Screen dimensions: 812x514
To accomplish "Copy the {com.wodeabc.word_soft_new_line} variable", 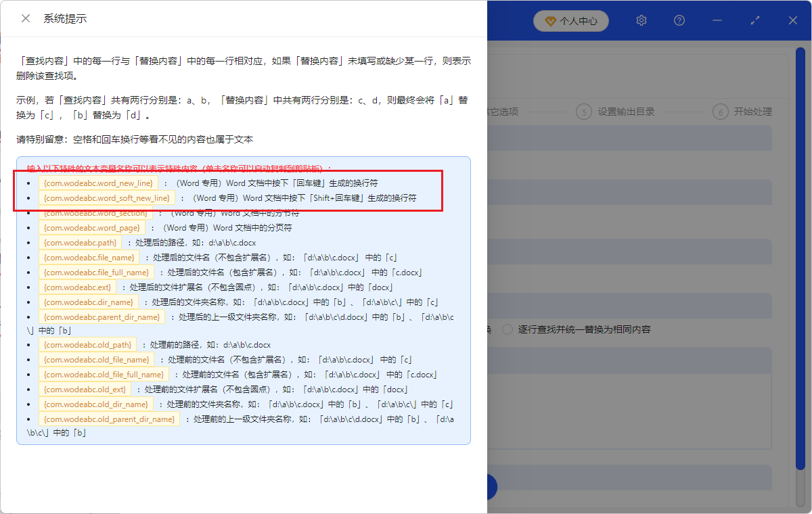I will 106,197.
